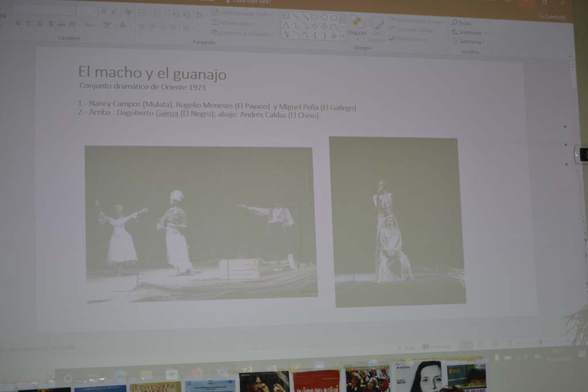
Task: Open the Orientamento testo dropdown
Action: pyautogui.click(x=242, y=14)
